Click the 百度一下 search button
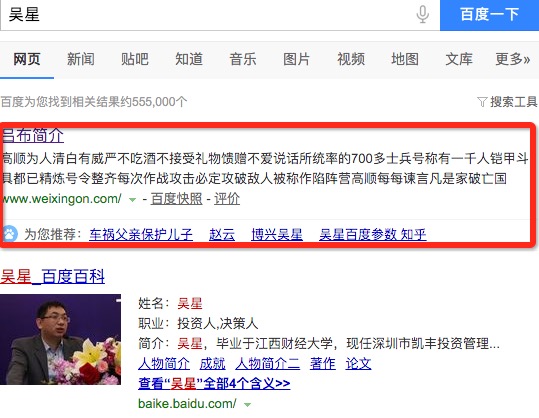This screenshot has width=539, height=418. pyautogui.click(x=490, y=15)
